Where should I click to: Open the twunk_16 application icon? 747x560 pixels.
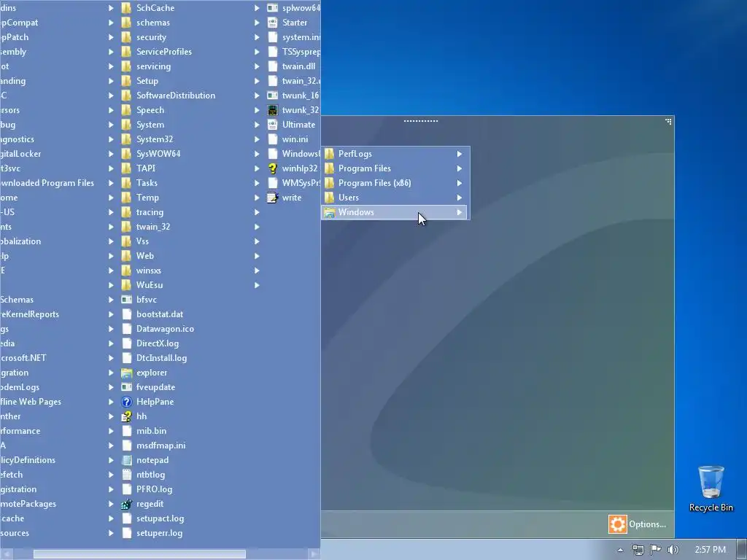[x=273, y=96]
